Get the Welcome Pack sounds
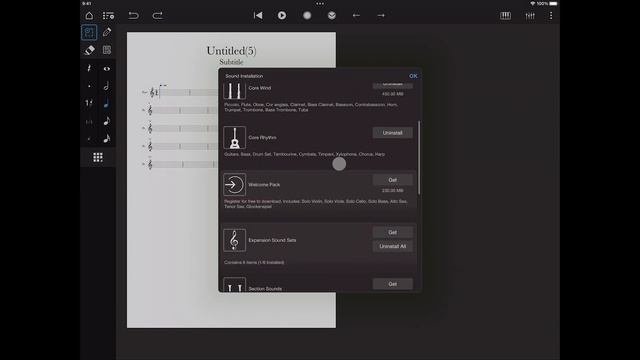Image resolution: width=640 pixels, height=360 pixels. pyautogui.click(x=392, y=180)
